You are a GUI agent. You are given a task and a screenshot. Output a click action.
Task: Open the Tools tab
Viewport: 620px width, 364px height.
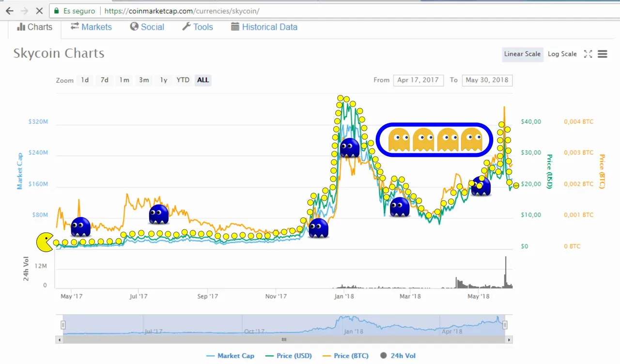[197, 27]
